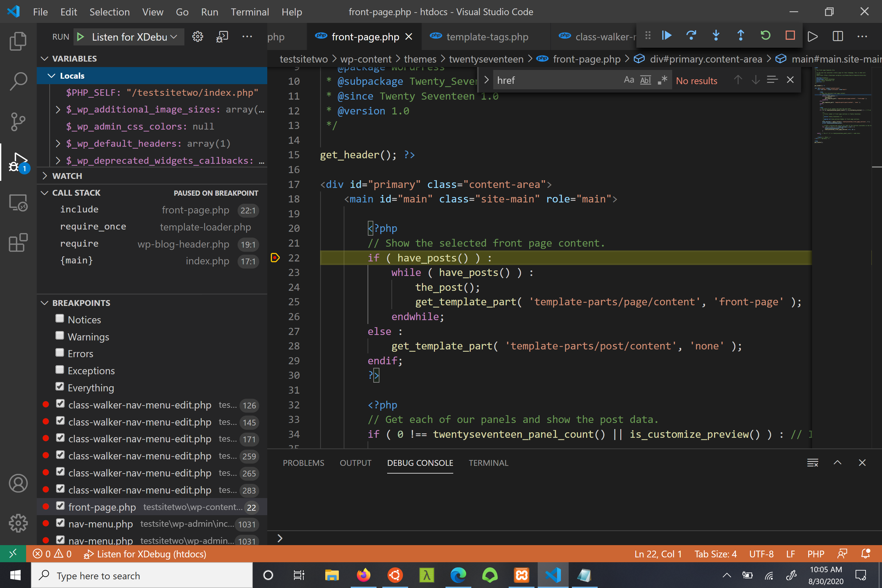Open the Source Control view

tap(18, 122)
